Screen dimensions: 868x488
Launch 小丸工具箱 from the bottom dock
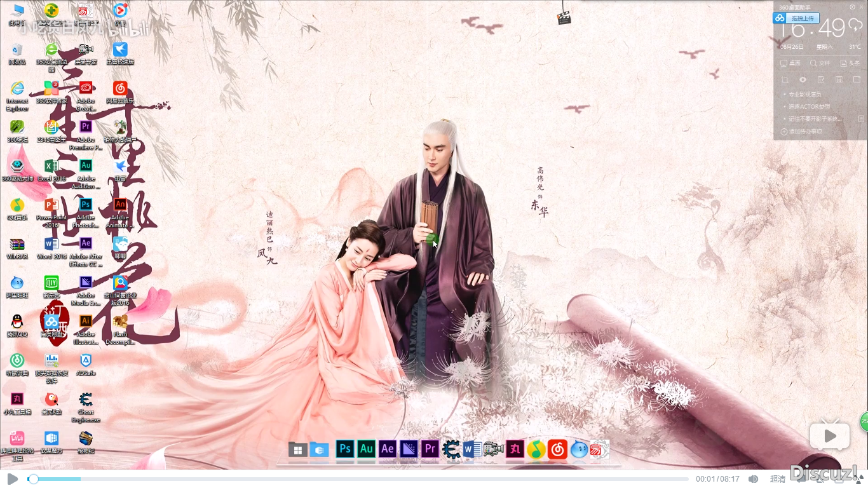tap(515, 449)
